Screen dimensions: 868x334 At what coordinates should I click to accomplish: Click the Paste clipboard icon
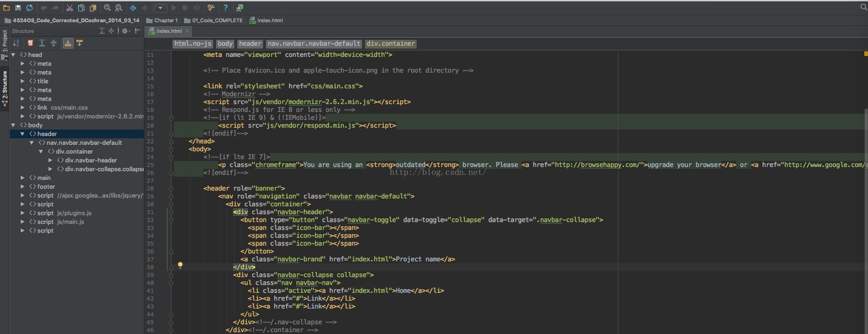point(93,8)
